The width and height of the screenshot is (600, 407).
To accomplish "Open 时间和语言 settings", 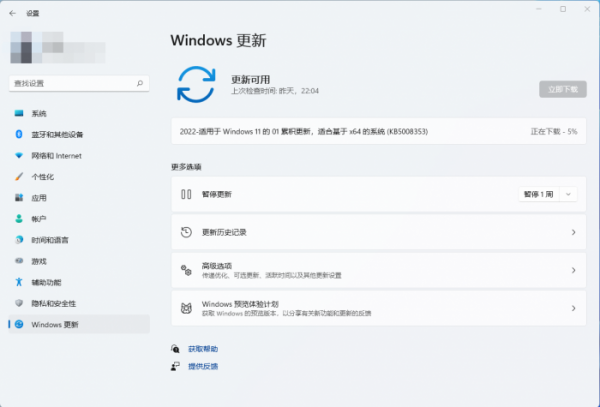I will [x=79, y=240].
